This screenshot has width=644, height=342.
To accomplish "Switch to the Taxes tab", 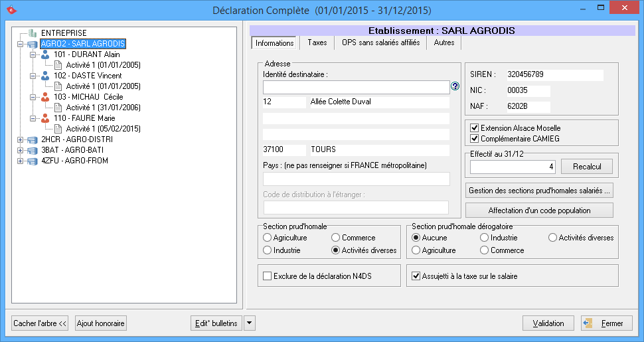I will coord(317,43).
